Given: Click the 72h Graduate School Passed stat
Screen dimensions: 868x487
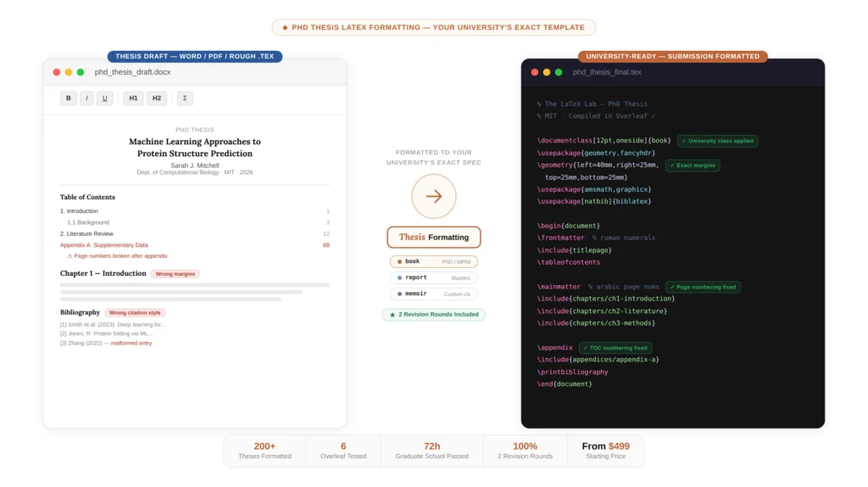Looking at the screenshot, I should coord(431,451).
